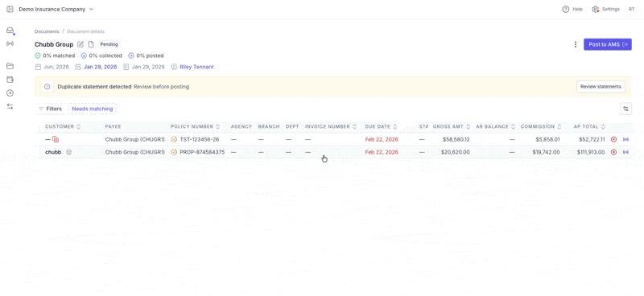Click the $19,742.00 commission cell

pos(547,152)
